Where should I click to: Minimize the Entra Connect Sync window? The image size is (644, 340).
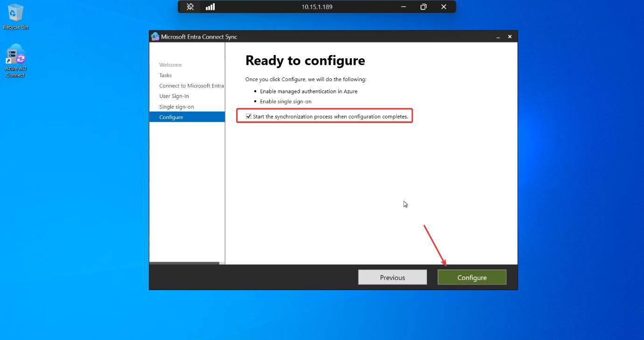click(x=498, y=37)
